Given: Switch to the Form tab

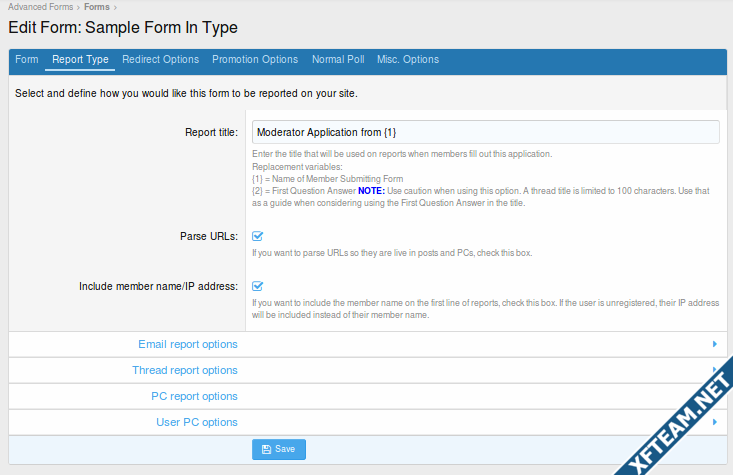Looking at the screenshot, I should pos(27,60).
